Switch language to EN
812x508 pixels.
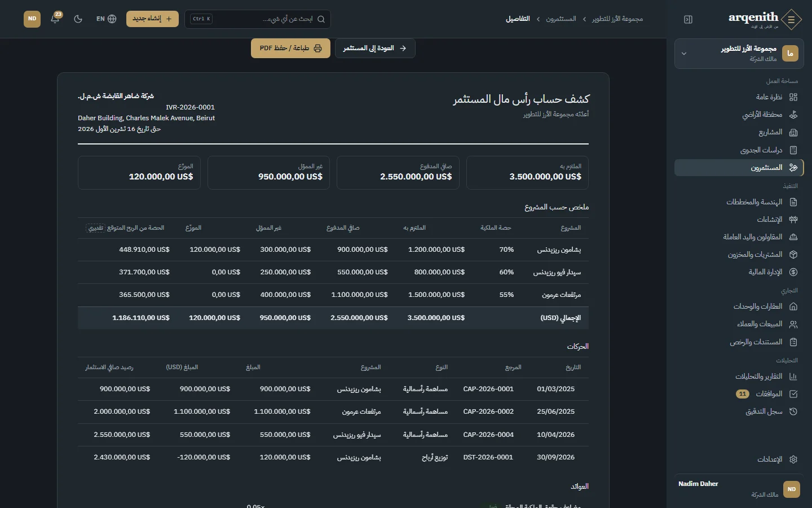[106, 19]
